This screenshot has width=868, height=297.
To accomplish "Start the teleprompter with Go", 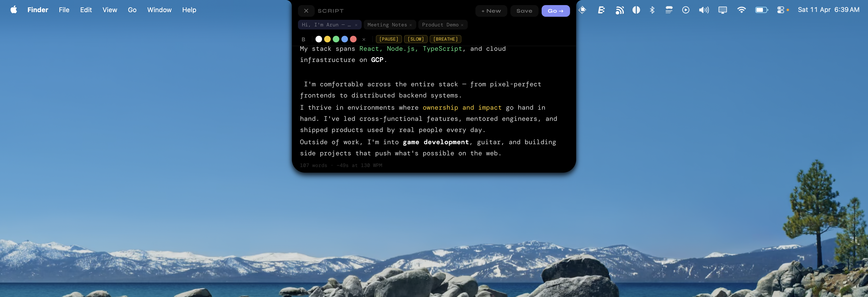I will [556, 10].
